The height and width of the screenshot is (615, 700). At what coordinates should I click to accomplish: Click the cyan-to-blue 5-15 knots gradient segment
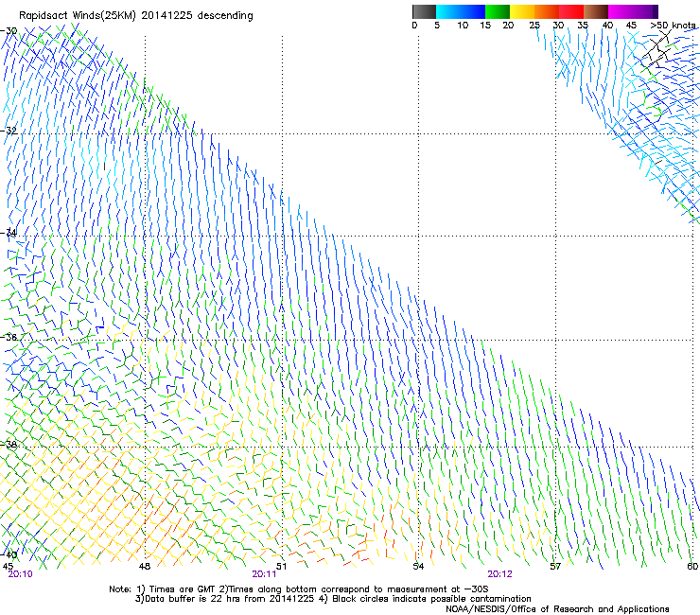point(461,11)
